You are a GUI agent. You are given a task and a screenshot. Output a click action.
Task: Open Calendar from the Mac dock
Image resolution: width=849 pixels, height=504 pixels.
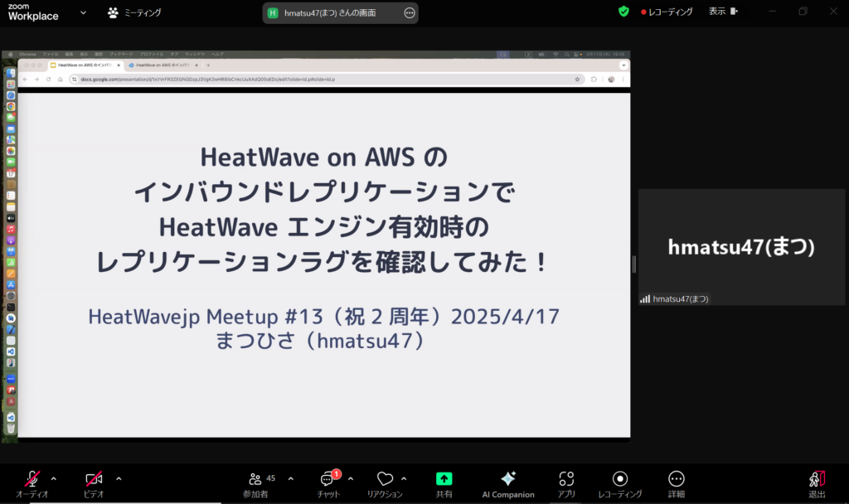(10, 173)
